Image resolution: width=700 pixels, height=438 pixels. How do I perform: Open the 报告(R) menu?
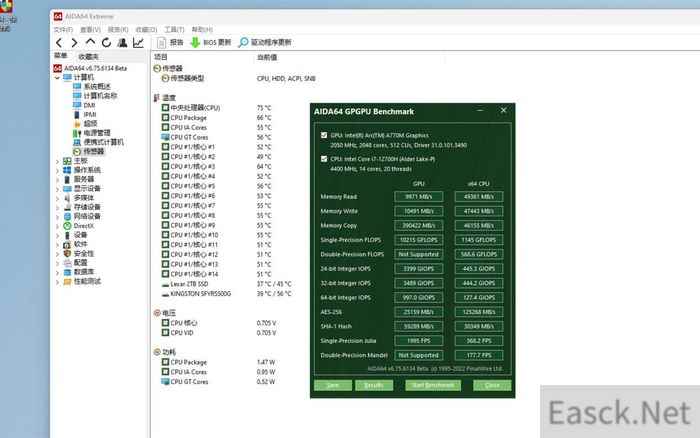point(118,29)
